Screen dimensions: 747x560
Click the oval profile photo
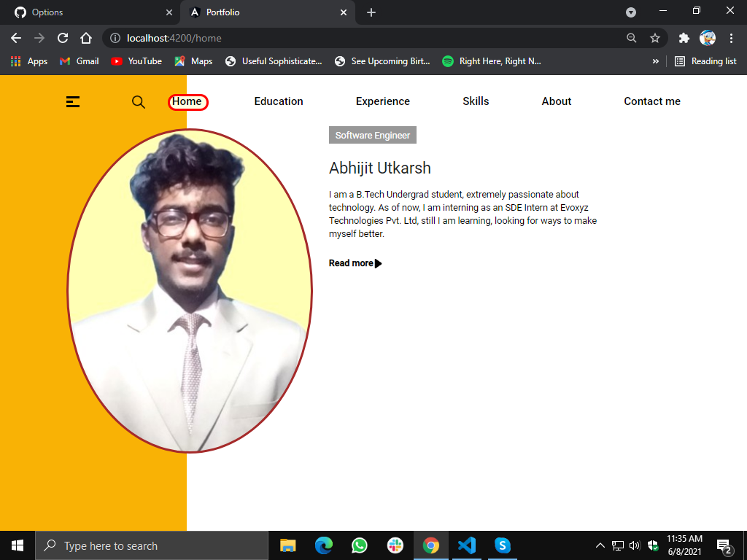click(190, 290)
